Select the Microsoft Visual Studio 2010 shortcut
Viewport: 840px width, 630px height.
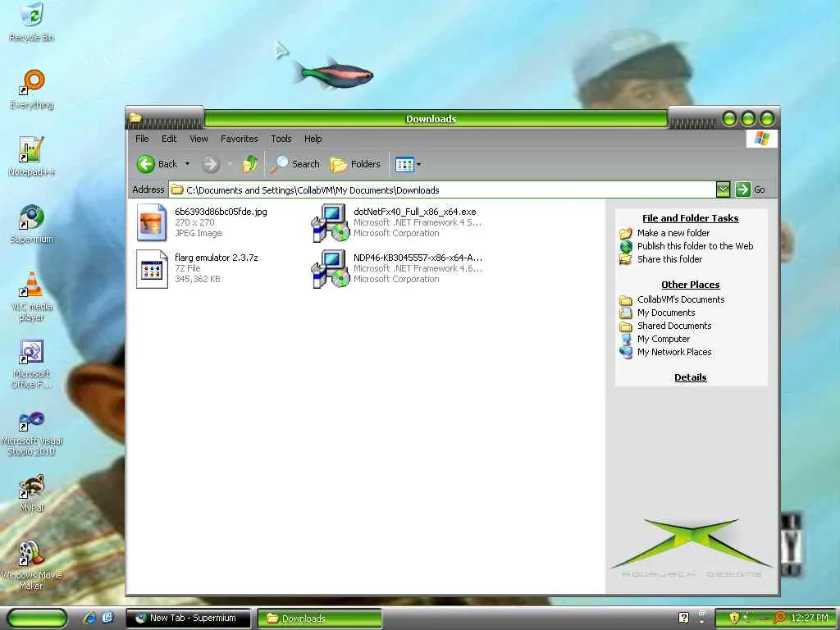click(32, 433)
